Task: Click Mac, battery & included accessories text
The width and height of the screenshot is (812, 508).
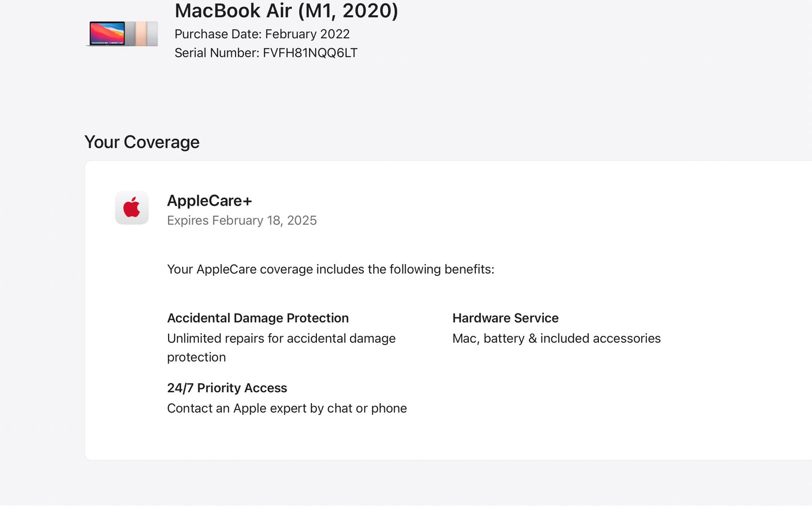Action: [x=556, y=338]
